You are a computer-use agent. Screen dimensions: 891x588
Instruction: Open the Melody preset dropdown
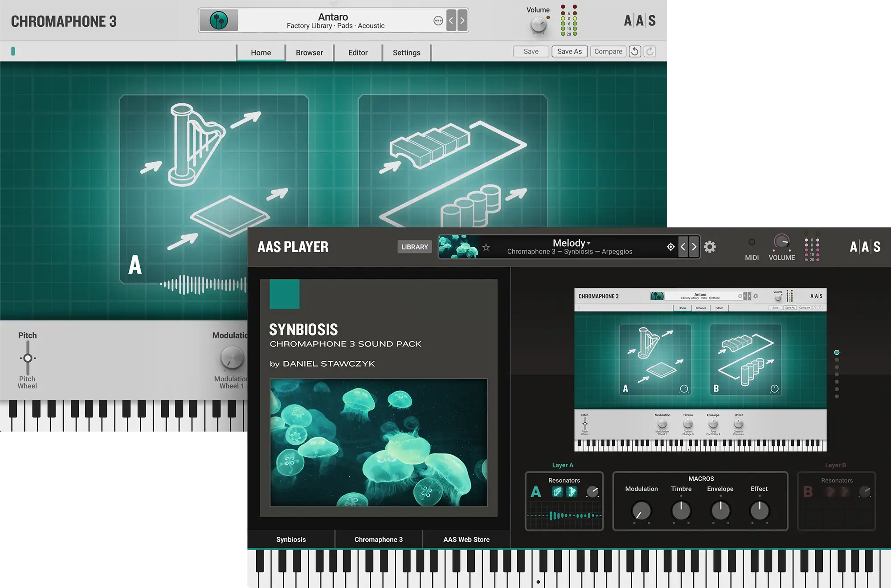[x=572, y=243]
